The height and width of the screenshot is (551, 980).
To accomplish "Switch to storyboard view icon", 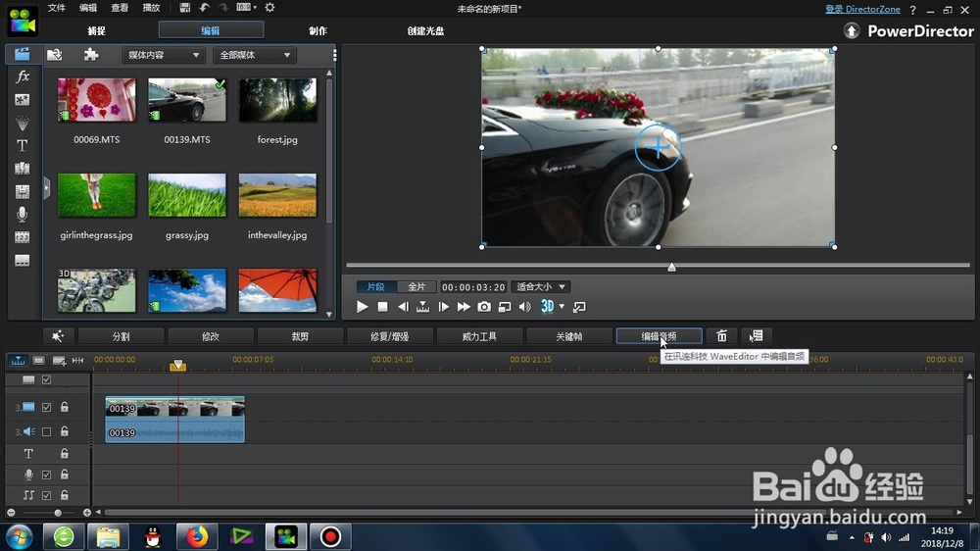I will click(39, 360).
